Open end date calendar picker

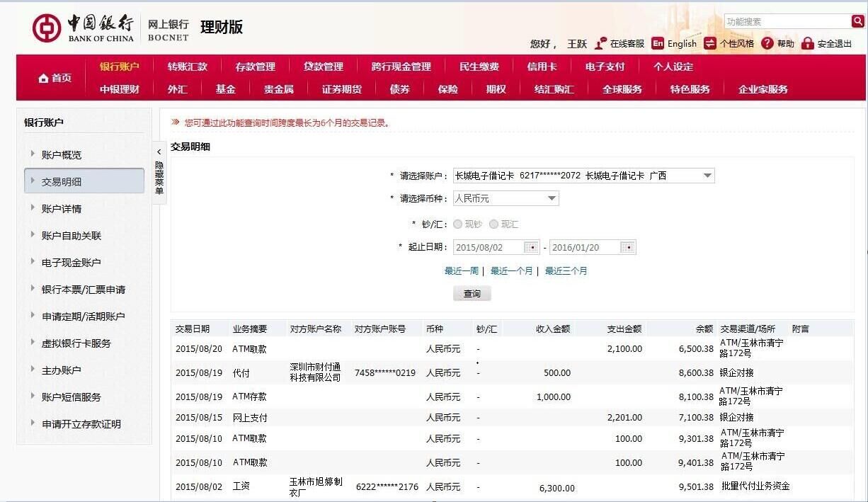[x=627, y=247]
